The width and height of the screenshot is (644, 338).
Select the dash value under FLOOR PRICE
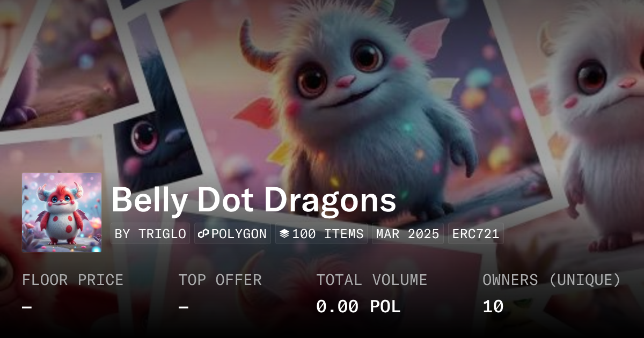(27, 307)
